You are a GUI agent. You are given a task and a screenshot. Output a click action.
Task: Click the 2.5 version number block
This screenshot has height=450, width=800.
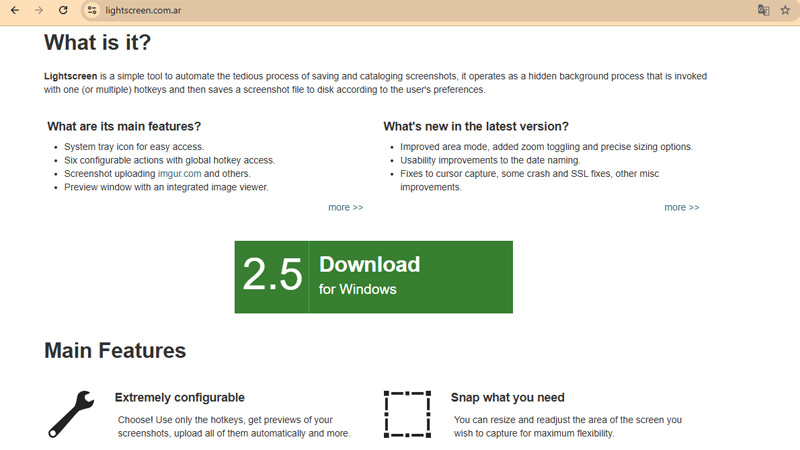(272, 277)
